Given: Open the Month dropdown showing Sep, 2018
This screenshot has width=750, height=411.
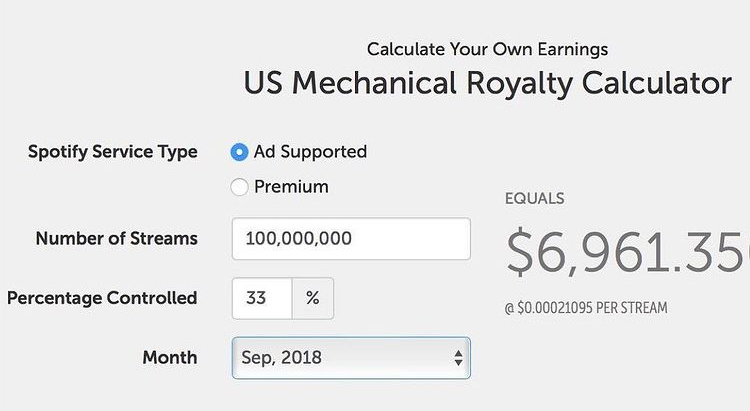Looking at the screenshot, I should click(x=340, y=357).
